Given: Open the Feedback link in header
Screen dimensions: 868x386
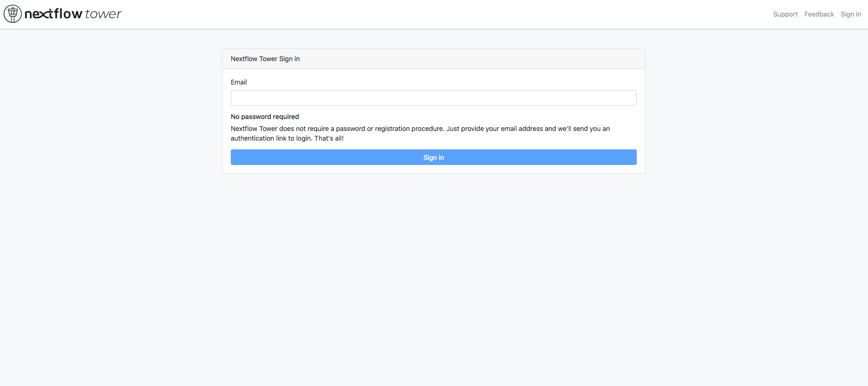Looking at the screenshot, I should 819,14.
